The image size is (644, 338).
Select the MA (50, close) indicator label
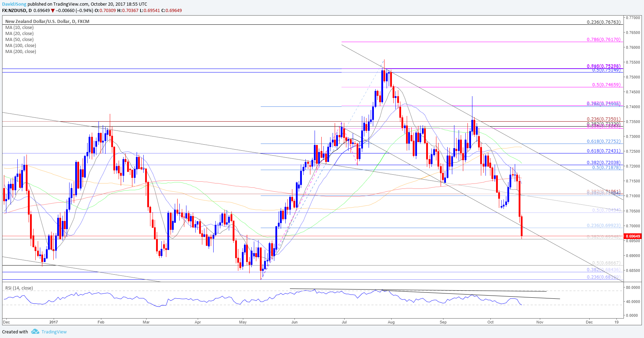point(19,40)
